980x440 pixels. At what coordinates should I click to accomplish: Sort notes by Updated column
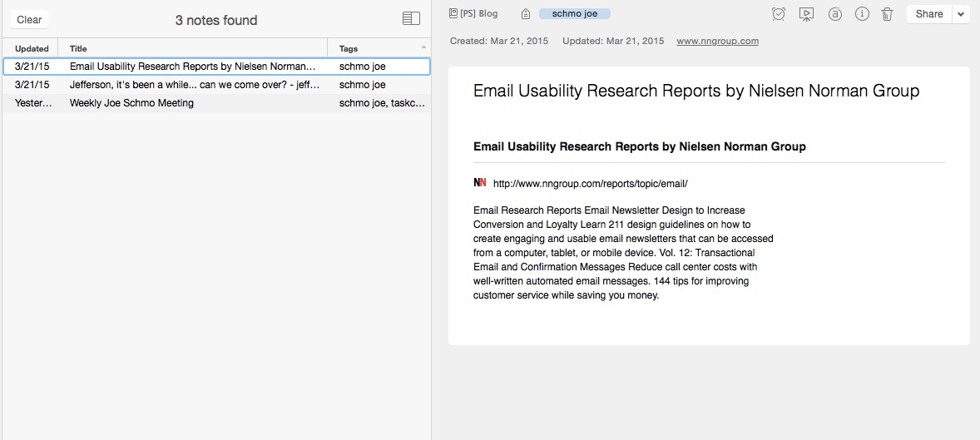32,48
